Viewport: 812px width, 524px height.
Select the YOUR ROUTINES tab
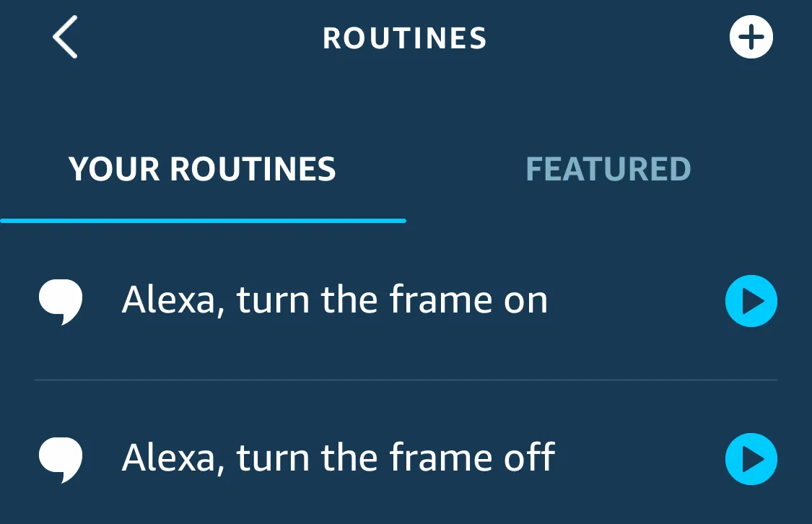[203, 170]
